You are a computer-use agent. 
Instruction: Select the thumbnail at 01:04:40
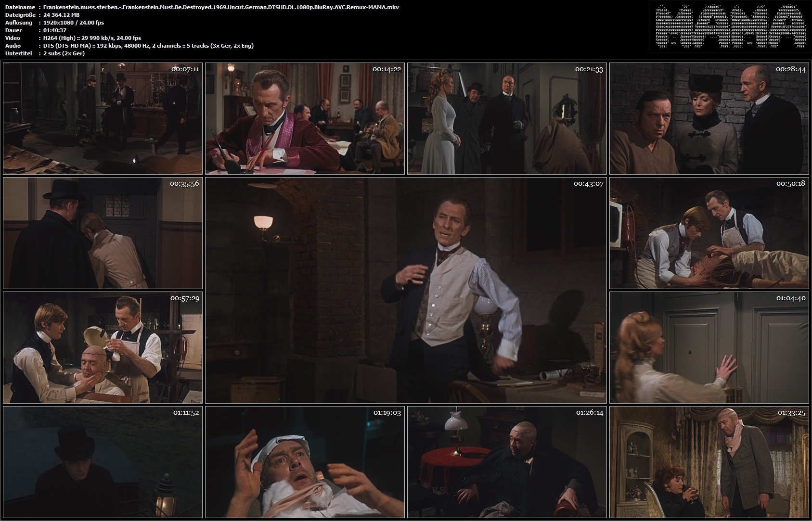click(x=709, y=347)
